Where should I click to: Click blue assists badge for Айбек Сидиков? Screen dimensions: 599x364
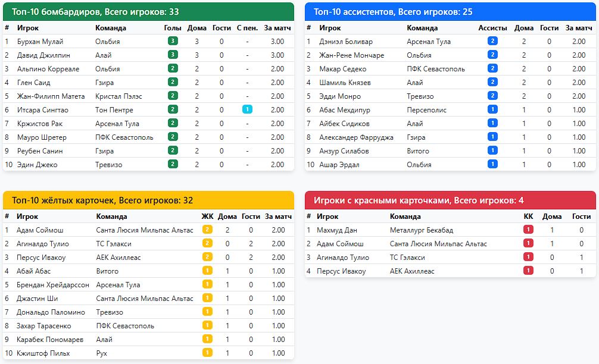[x=492, y=123]
